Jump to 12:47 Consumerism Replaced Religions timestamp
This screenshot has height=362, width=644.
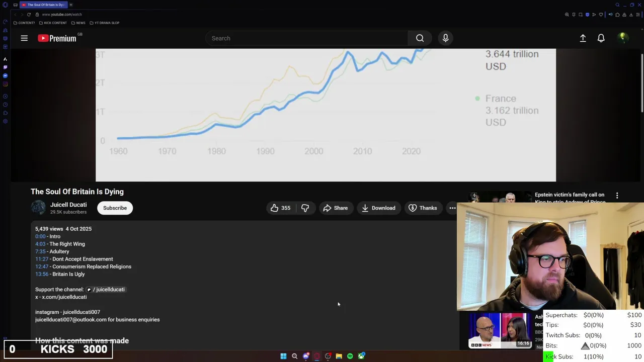tap(42, 266)
